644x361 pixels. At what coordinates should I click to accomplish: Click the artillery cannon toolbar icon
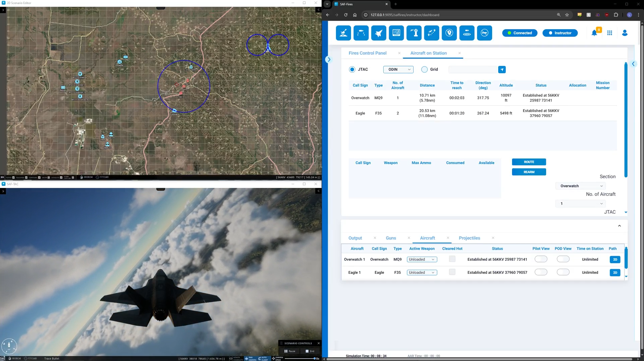(343, 33)
